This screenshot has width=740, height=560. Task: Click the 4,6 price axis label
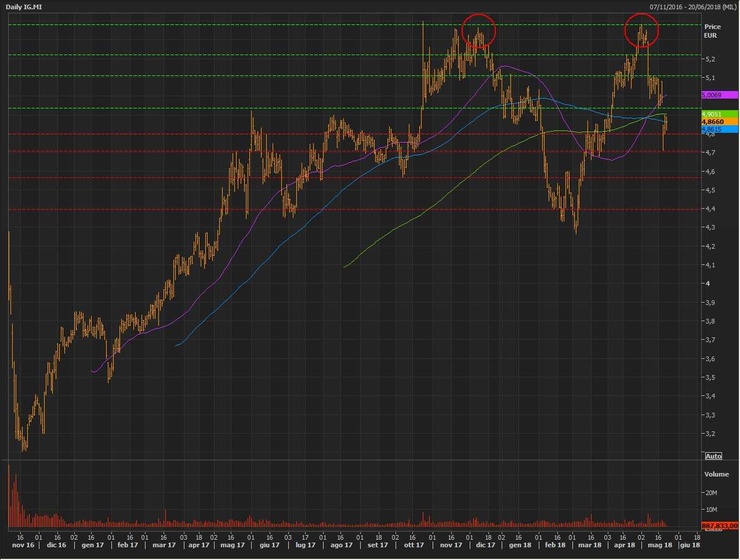click(710, 172)
